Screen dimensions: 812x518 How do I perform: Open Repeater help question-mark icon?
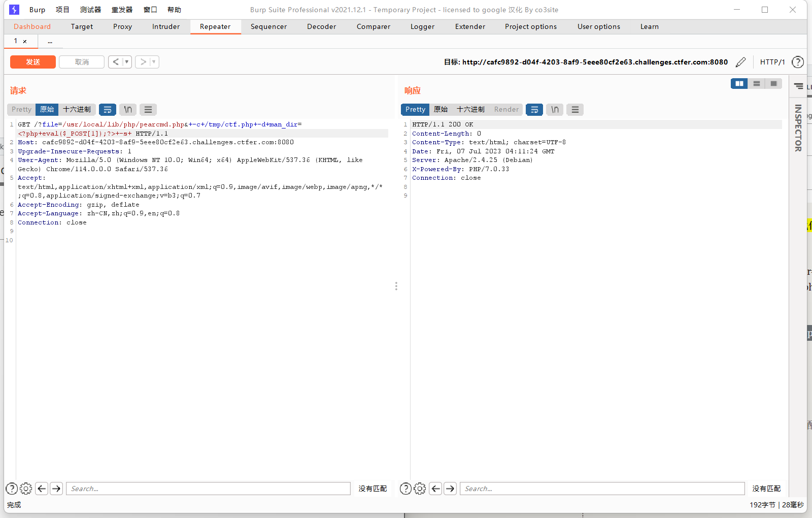pos(798,62)
